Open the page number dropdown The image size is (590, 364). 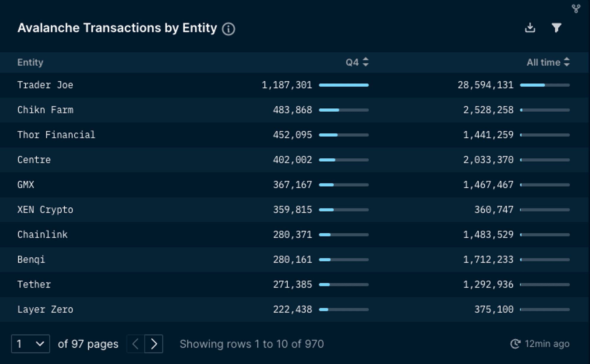click(30, 344)
